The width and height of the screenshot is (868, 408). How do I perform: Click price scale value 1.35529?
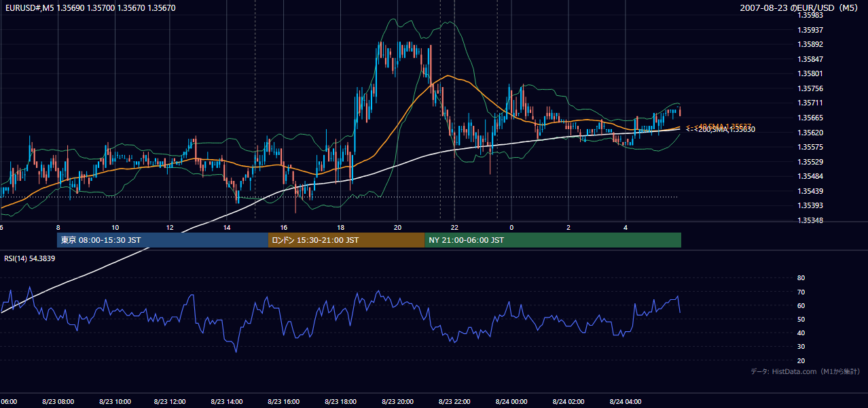coord(810,162)
